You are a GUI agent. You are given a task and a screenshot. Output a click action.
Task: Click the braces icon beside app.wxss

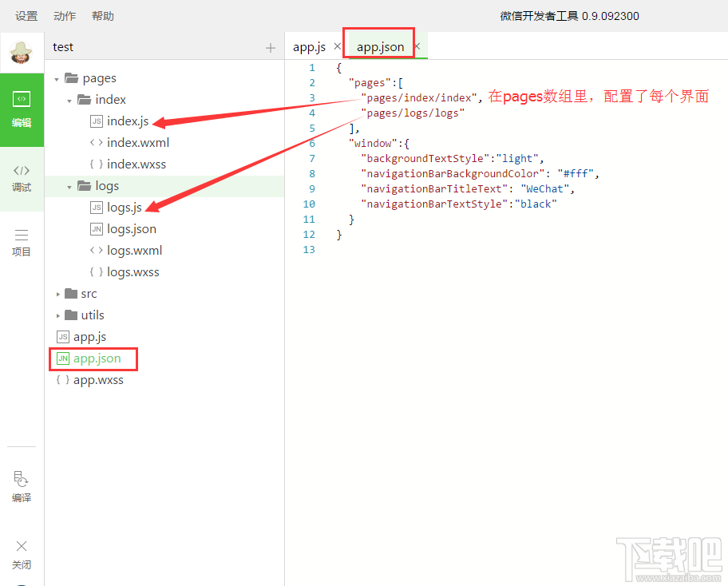point(63,380)
